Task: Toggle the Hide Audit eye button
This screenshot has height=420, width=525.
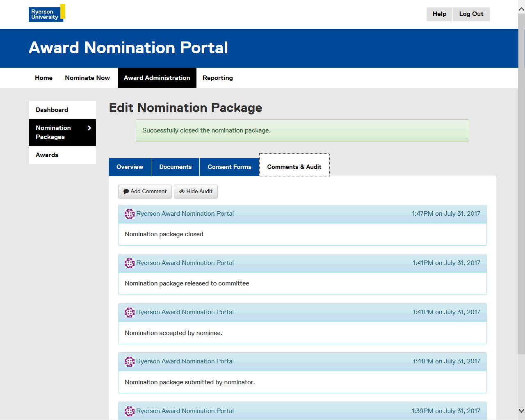Action: 196,192
